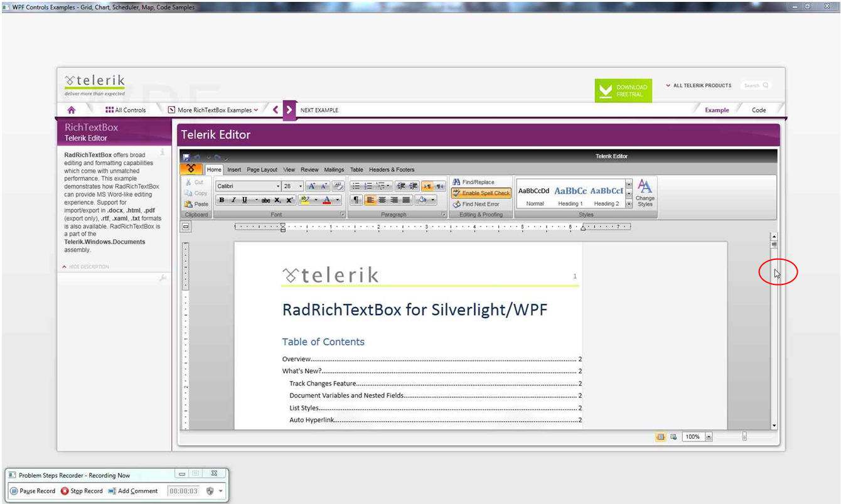Center align the text
Viewport: 841px width, 504px height.
382,200
